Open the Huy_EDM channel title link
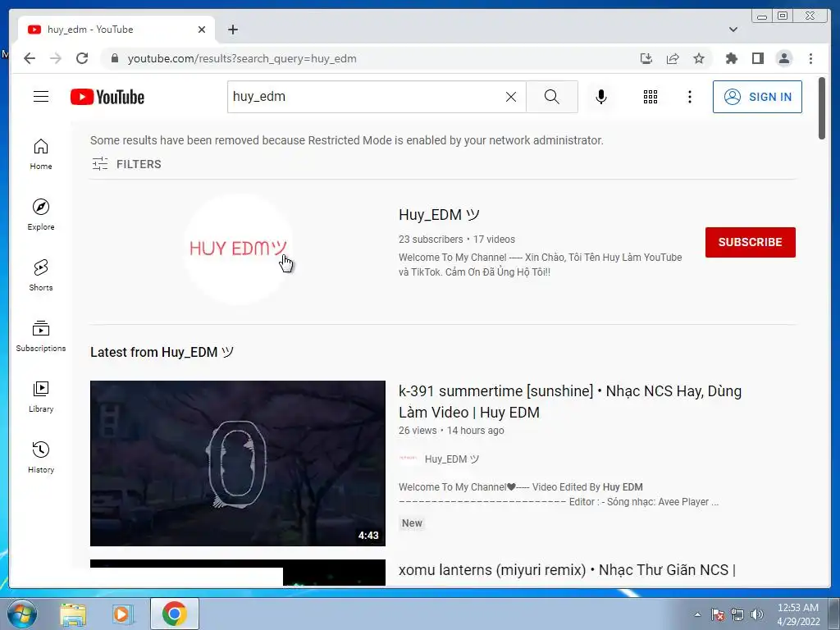Image resolution: width=840 pixels, height=630 pixels. (440, 215)
